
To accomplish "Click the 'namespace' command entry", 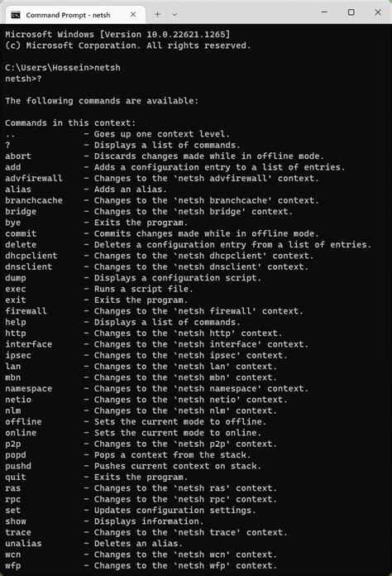I will click(29, 388).
